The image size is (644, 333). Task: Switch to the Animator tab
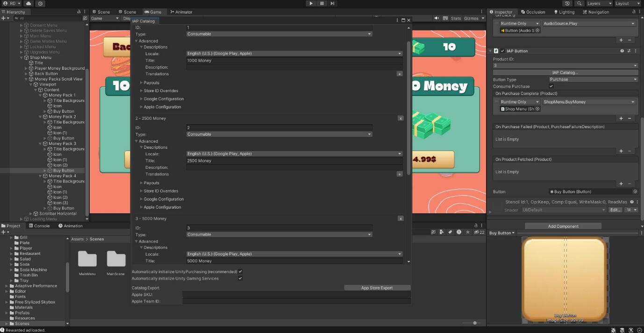point(181,12)
